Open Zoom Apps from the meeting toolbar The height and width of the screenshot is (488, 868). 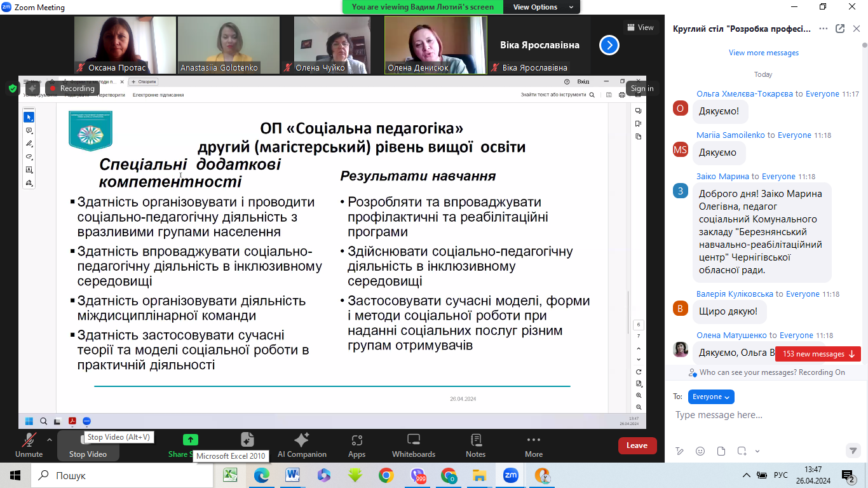tap(356, 445)
